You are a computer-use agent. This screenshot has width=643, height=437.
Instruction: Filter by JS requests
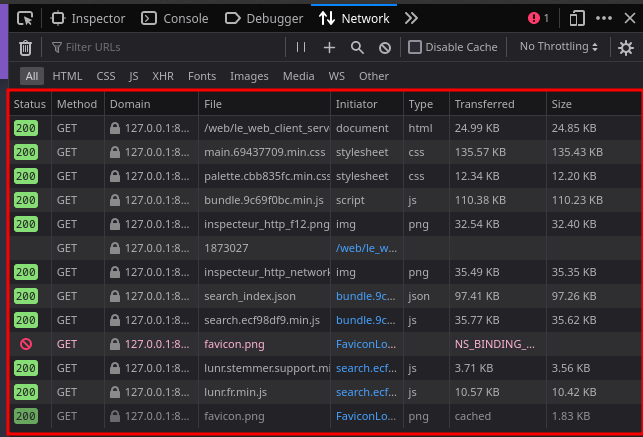tap(134, 76)
